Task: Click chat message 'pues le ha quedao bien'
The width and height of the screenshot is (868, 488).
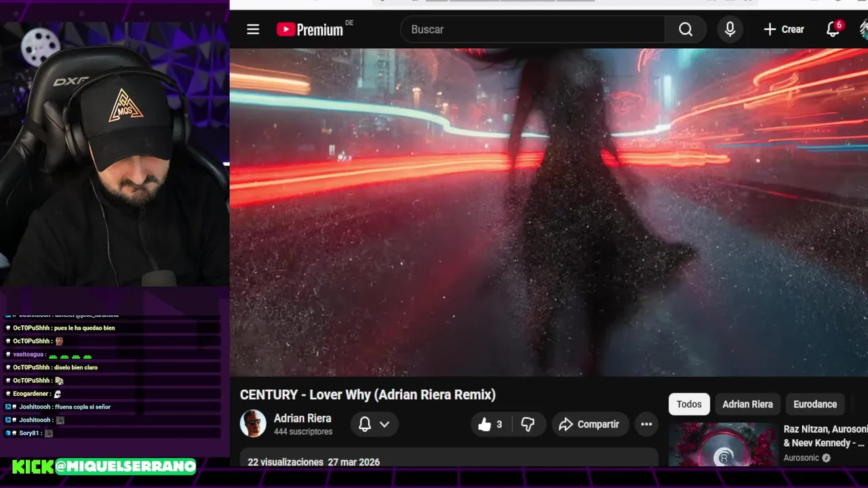Action: (84, 328)
